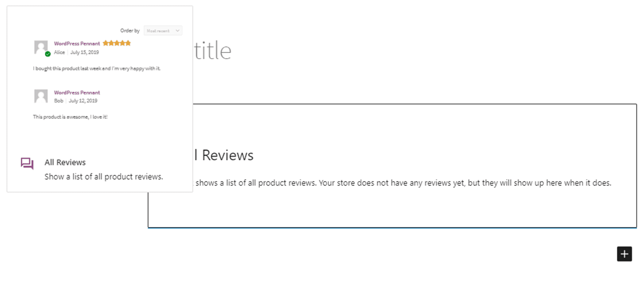Screen dimensions: 644x290
Task: Click Alice's review text about being happy
Action: point(97,69)
